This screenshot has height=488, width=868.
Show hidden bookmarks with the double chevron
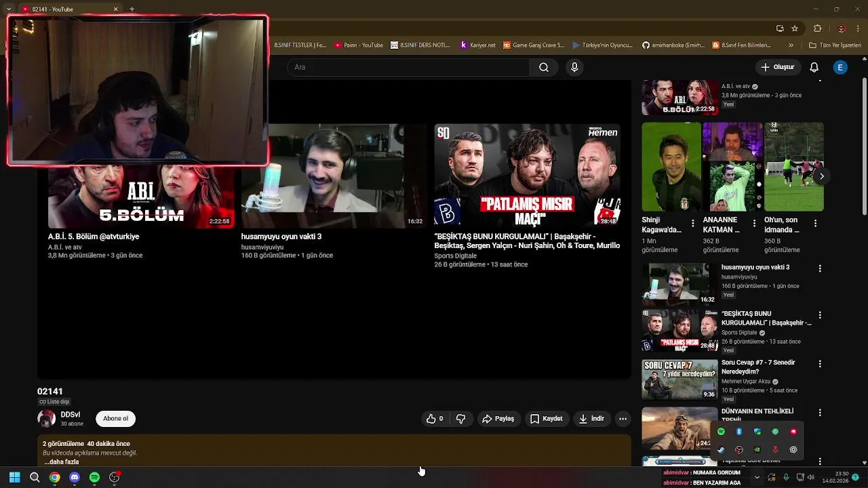click(x=791, y=45)
